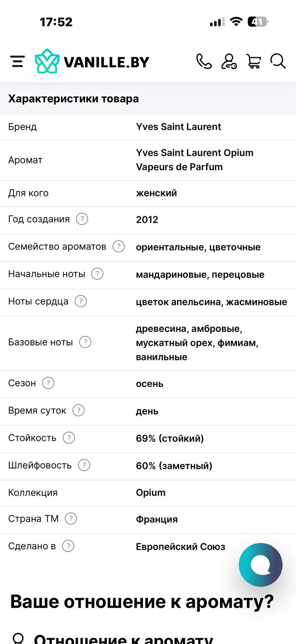Screen dimensions: 296x644
Task: Open the hamburger menu
Action: coord(17,62)
